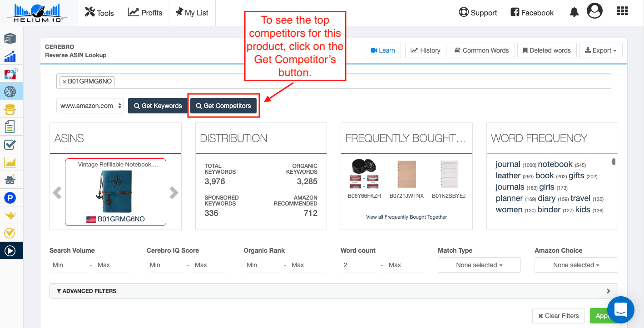This screenshot has width=644, height=328.
Task: Click the blue bar chart sidebar icon
Action: [x=10, y=57]
